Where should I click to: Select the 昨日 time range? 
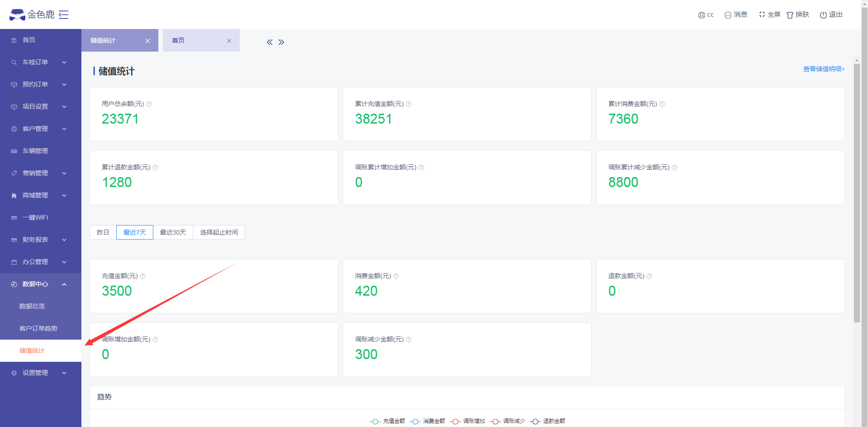(x=103, y=232)
